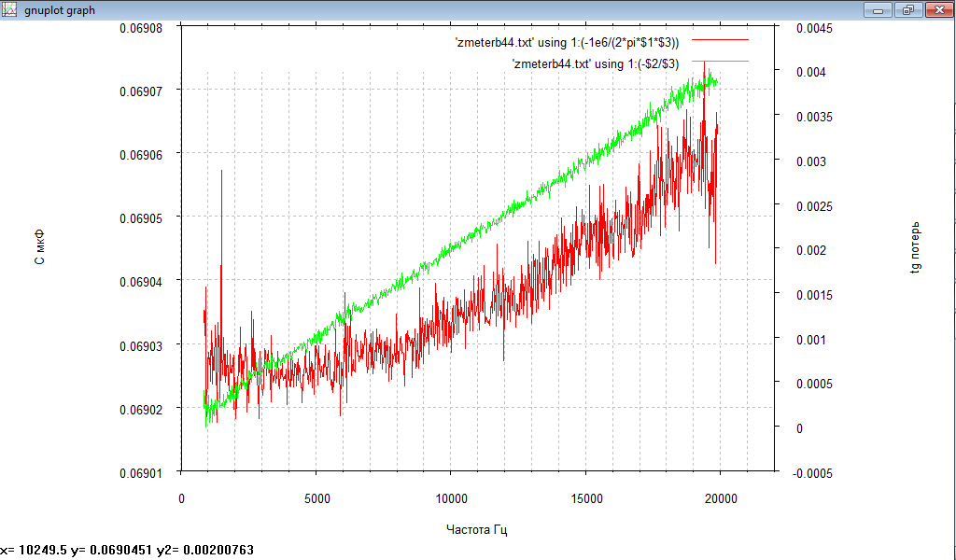Click the right axis tick label 0.004
Screen dimensions: 956x560
pyautogui.click(x=811, y=72)
